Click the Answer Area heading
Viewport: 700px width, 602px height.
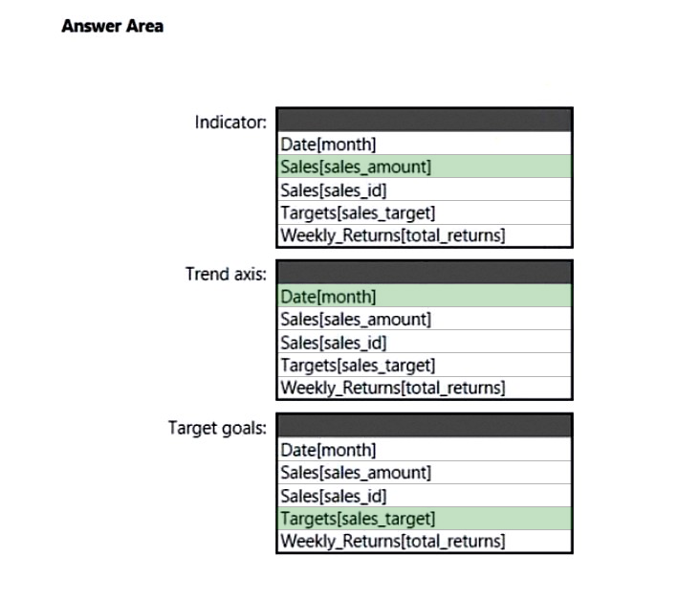(113, 26)
